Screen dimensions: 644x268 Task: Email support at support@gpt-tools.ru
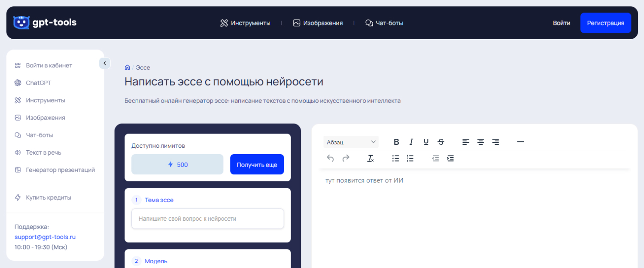pyautogui.click(x=45, y=237)
